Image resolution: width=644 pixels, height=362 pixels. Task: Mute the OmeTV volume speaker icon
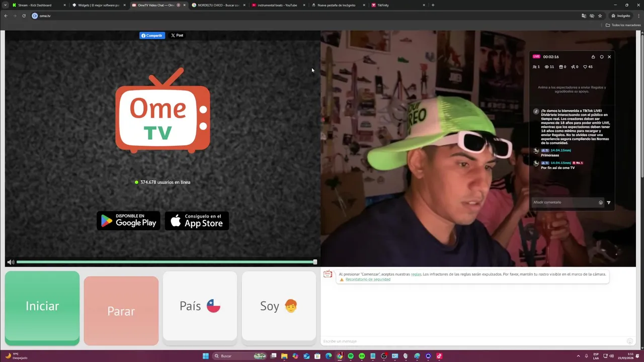(11, 262)
